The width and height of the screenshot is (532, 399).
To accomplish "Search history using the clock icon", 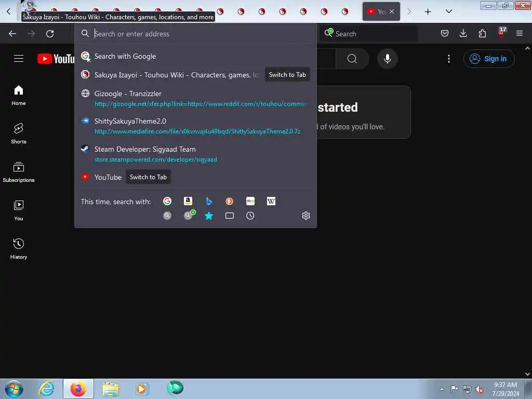I will coord(250,216).
